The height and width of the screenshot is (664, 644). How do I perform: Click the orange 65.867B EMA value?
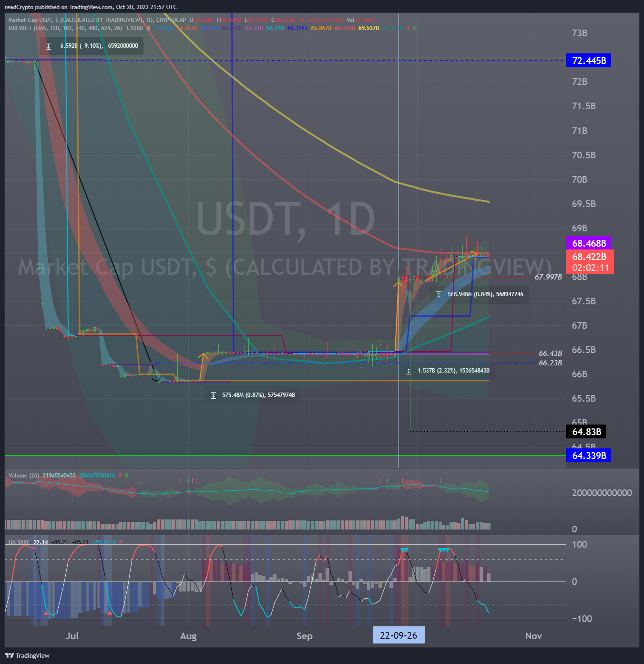pos(321,28)
